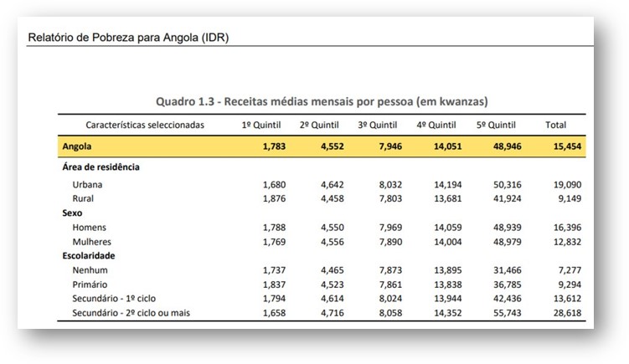Screen dimensions: 629x364
Task: Click the 'Rural' row label
Action: (83, 198)
